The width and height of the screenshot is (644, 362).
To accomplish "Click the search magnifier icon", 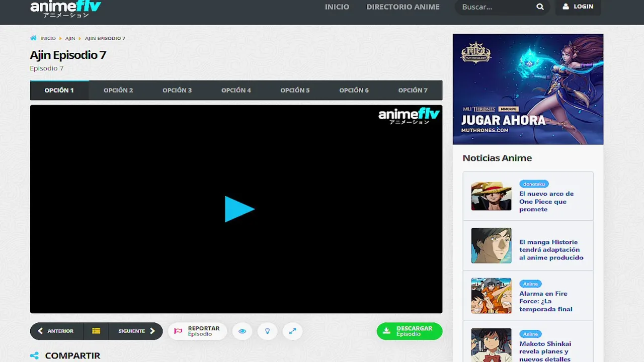I will pos(540,7).
